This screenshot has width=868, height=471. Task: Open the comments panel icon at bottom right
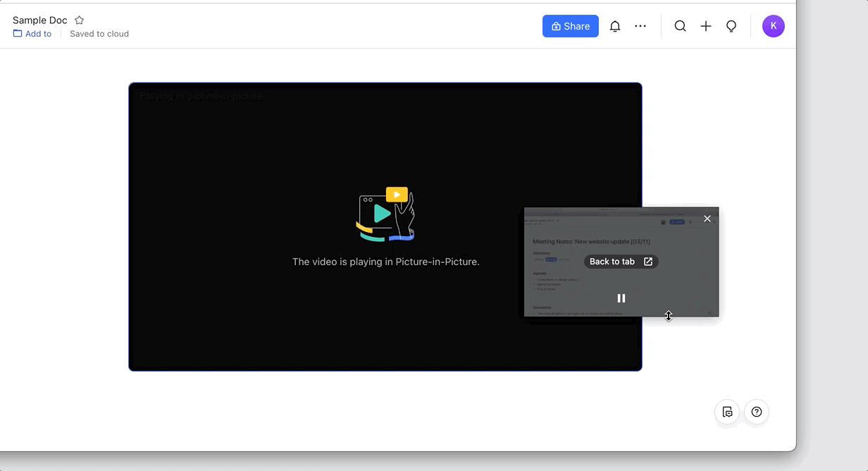(x=726, y=412)
